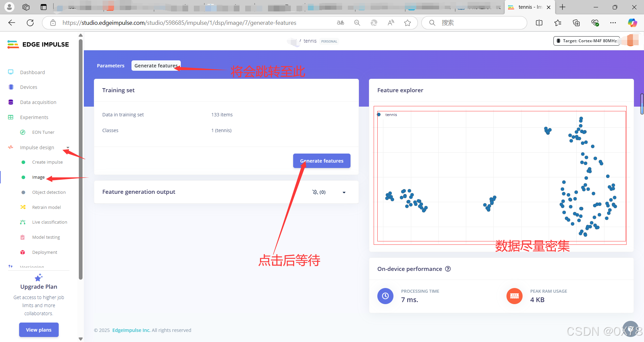This screenshot has width=644, height=342.
Task: Toggle the tennis legend in feature explorer
Action: pyautogui.click(x=388, y=115)
